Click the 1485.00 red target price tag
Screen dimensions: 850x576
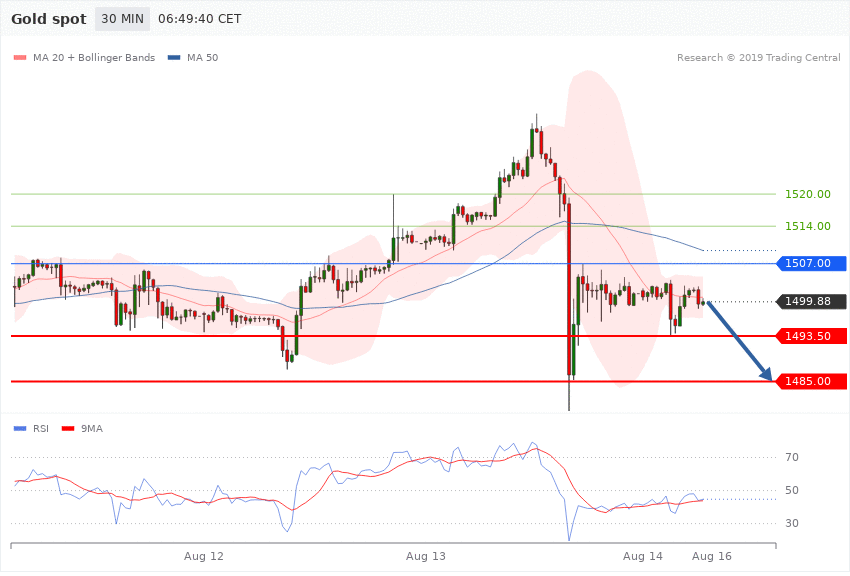tap(812, 381)
